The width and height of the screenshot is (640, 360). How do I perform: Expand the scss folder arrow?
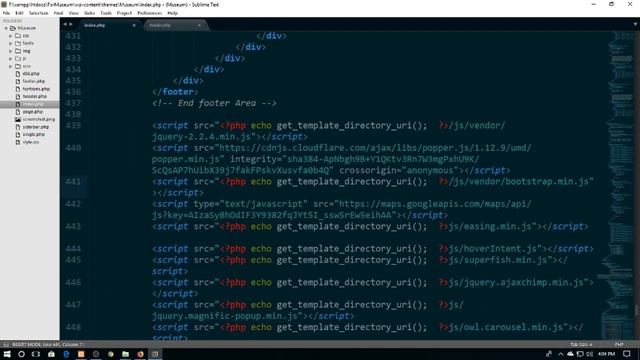pyautogui.click(x=11, y=66)
